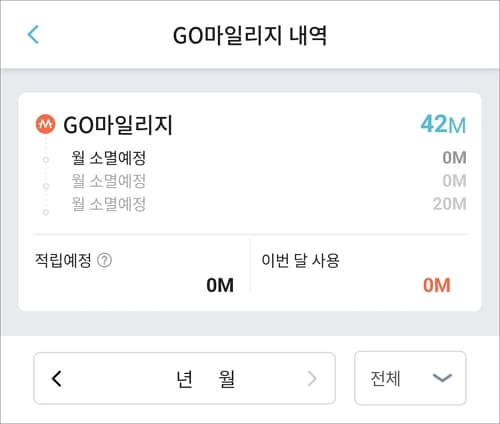Go to next month with right arrow
The width and height of the screenshot is (500, 424).
312,378
